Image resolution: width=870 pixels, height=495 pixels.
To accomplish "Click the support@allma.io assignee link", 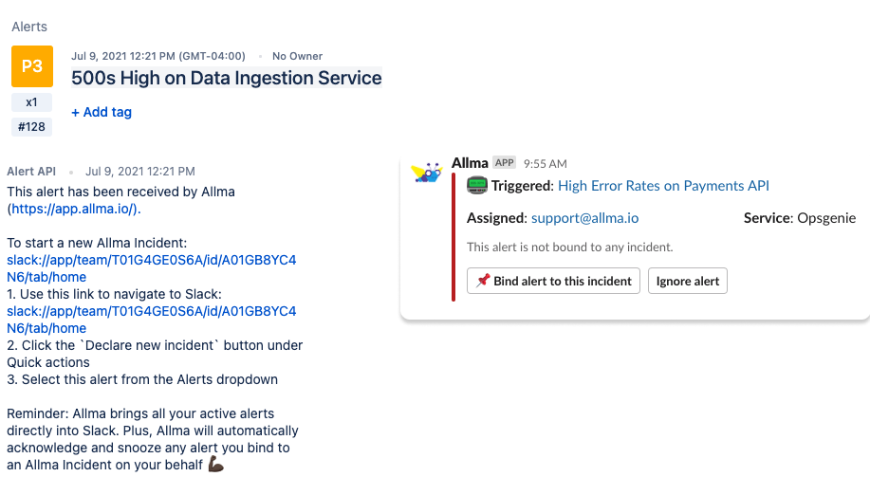I will tap(585, 218).
